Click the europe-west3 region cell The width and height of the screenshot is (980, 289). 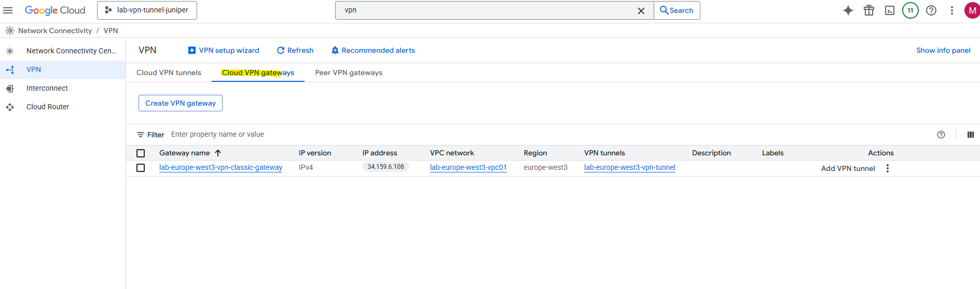coord(546,167)
